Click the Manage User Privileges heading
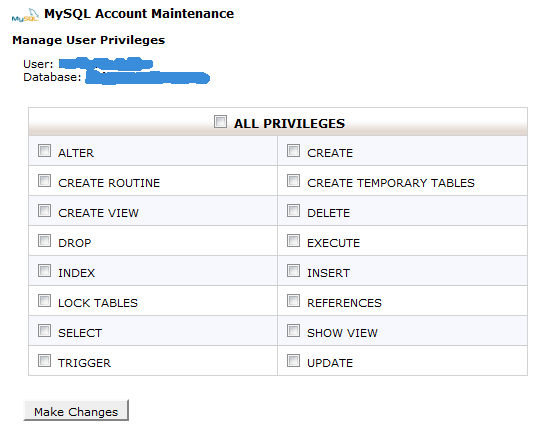 [x=88, y=40]
